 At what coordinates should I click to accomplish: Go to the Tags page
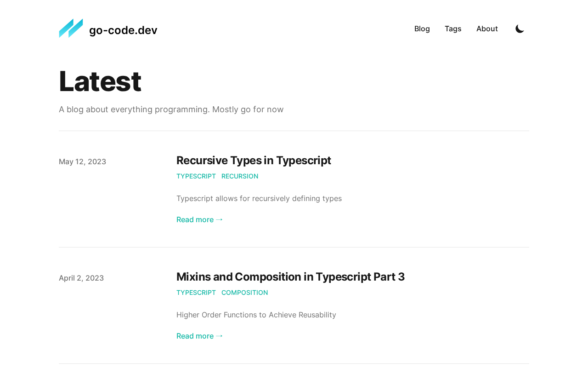453,29
